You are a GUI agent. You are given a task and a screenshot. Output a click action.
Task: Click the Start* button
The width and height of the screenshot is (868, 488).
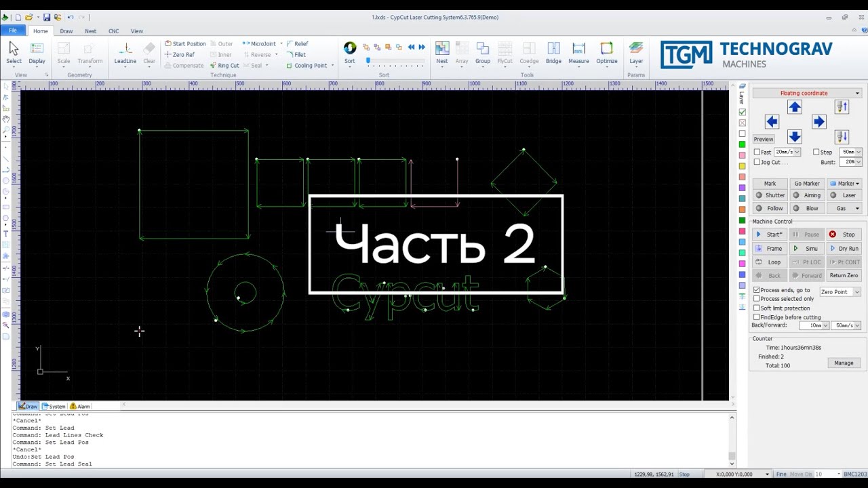pos(770,235)
